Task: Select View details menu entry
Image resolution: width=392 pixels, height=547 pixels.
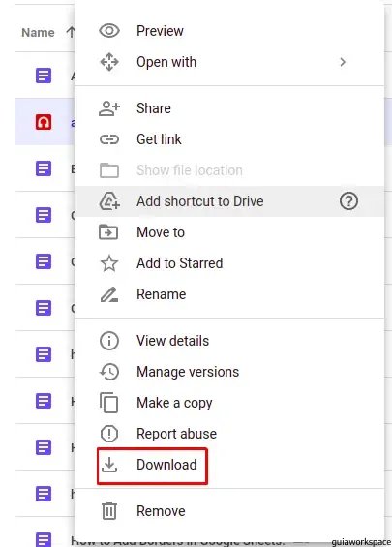Action: (x=229, y=341)
